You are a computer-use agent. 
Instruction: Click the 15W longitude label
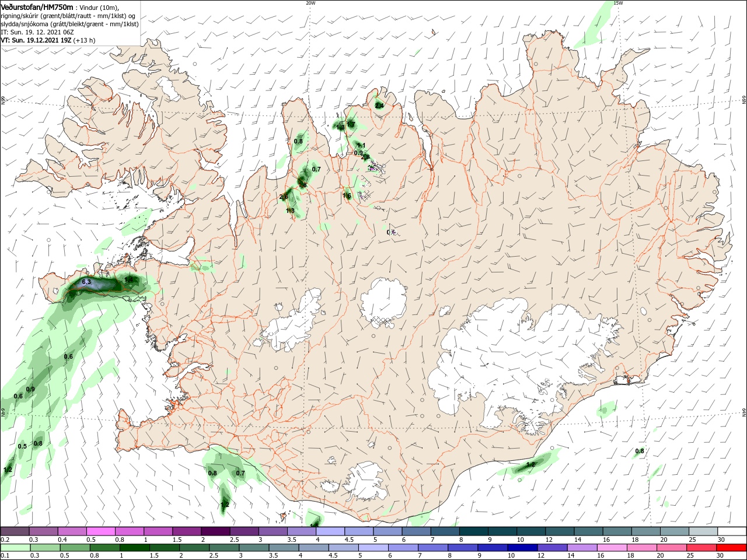[618, 3]
